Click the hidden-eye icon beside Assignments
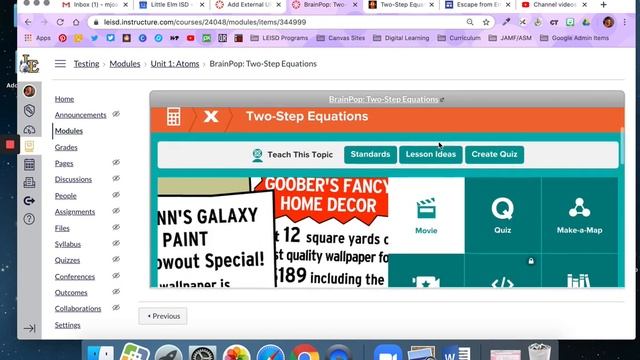The height and width of the screenshot is (360, 640). tap(116, 211)
